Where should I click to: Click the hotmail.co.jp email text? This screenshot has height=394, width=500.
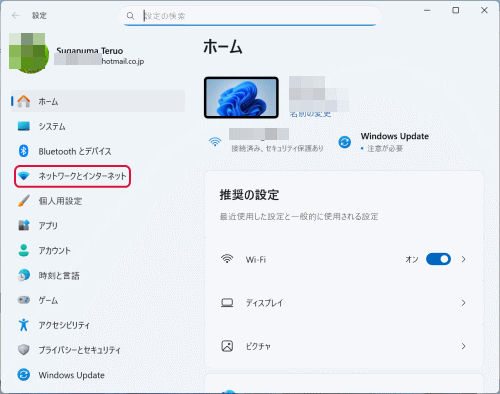pyautogui.click(x=123, y=61)
